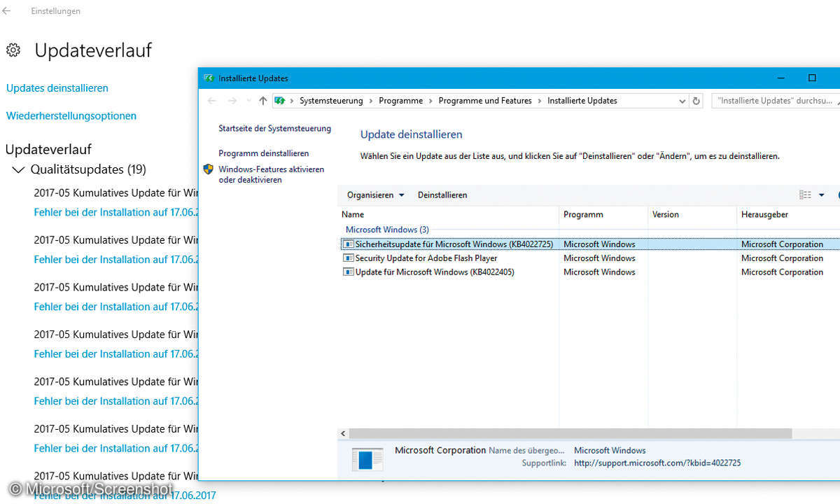Click Microsoft Corporation in KB4022405 row
Screen dimensions: 840x504
[782, 272]
